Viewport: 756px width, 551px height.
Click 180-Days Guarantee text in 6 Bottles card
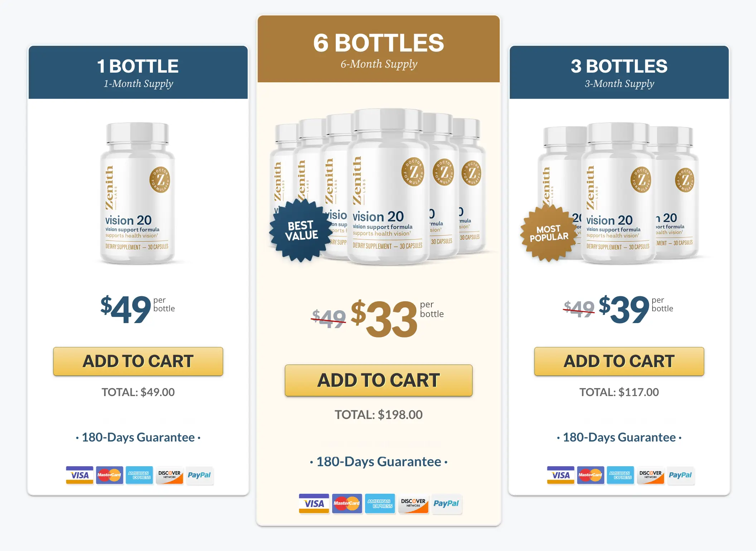click(378, 462)
